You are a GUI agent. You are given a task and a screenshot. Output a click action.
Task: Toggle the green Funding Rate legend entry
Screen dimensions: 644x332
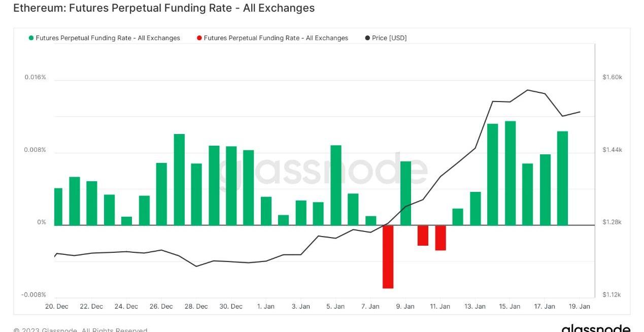coord(108,38)
